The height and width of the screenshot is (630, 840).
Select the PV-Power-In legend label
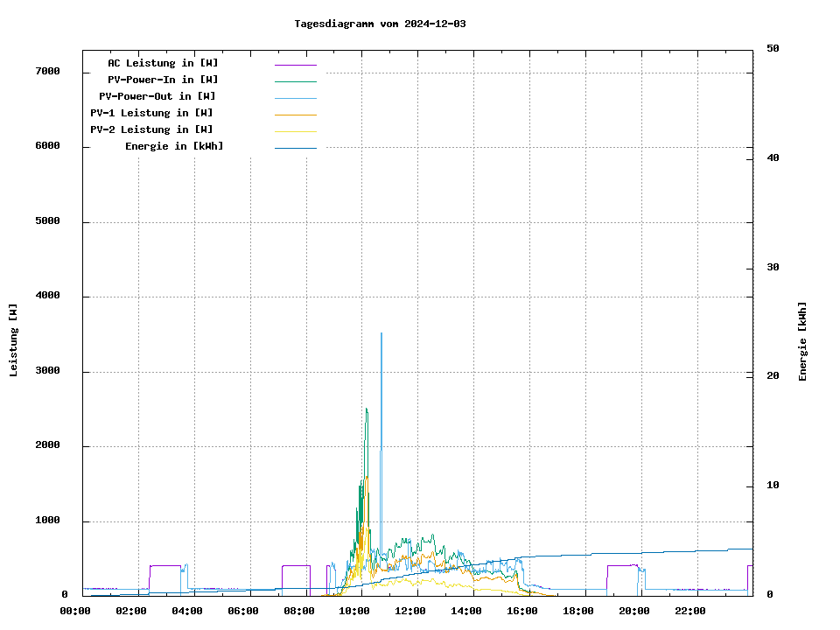tap(163, 80)
